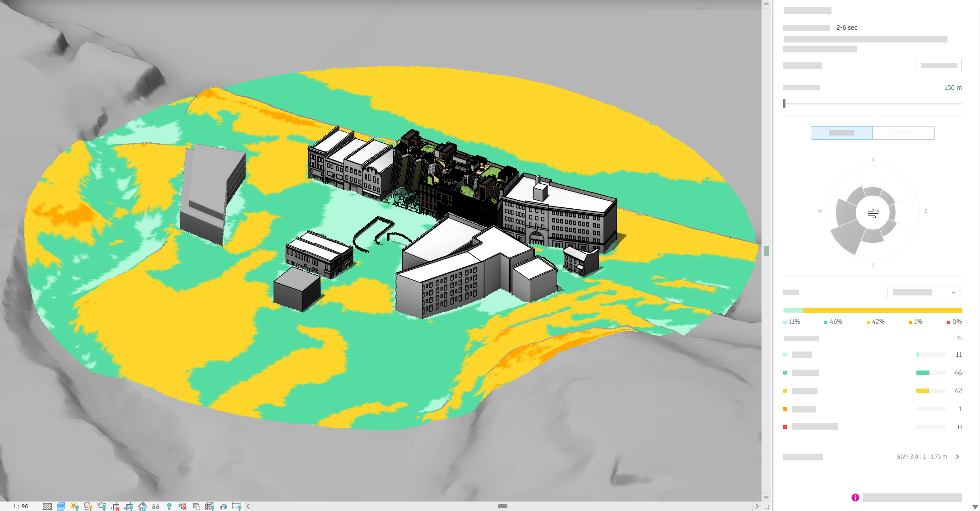Open the dropdown above the percentage bar
980x511 pixels.
[x=924, y=292]
